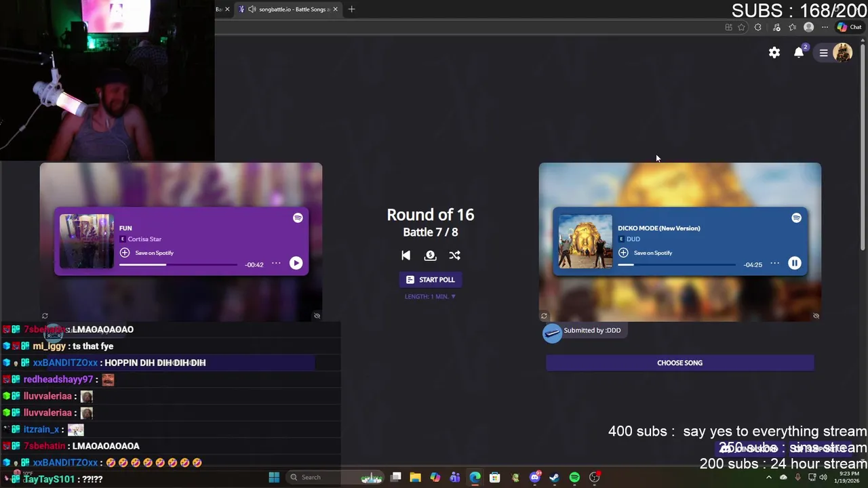
Task: Choose the DICKO MODE song
Action: 679,363
